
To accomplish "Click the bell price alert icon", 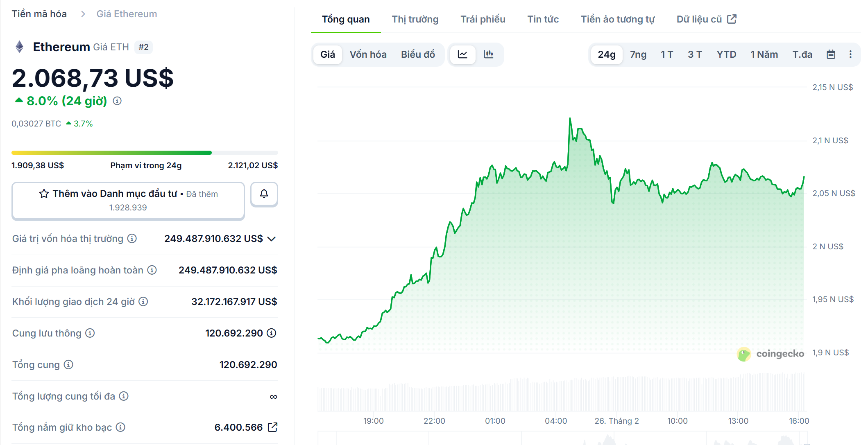I will pyautogui.click(x=264, y=194).
